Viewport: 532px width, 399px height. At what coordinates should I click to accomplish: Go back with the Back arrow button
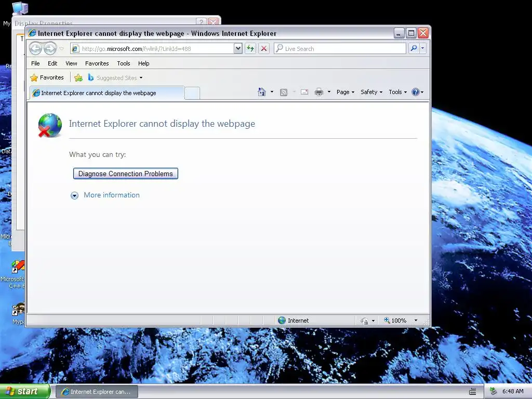pos(35,48)
